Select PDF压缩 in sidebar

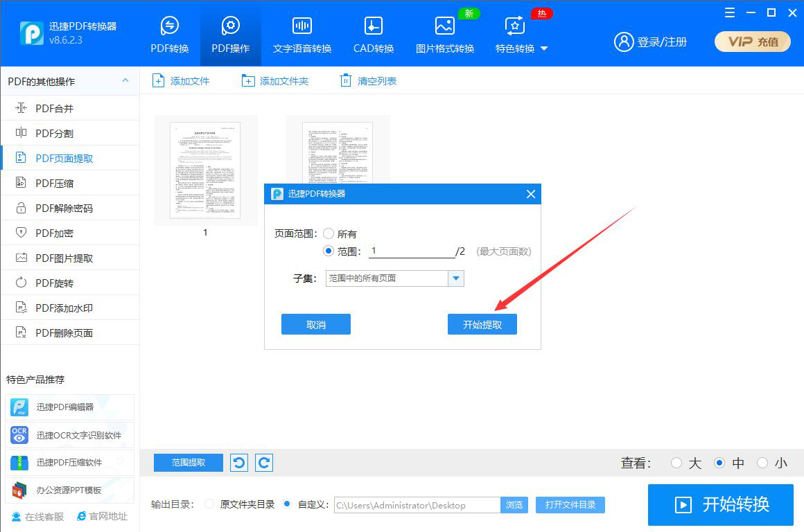(x=70, y=183)
